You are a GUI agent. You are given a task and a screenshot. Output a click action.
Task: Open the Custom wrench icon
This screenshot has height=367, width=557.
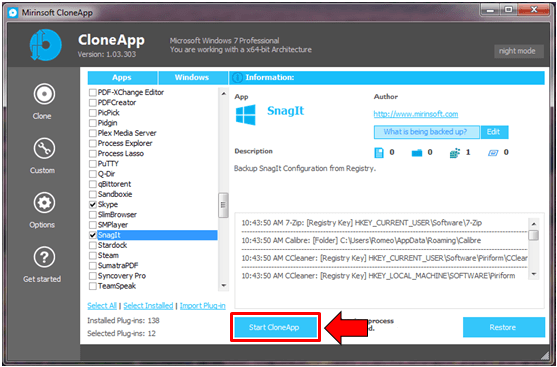44,149
